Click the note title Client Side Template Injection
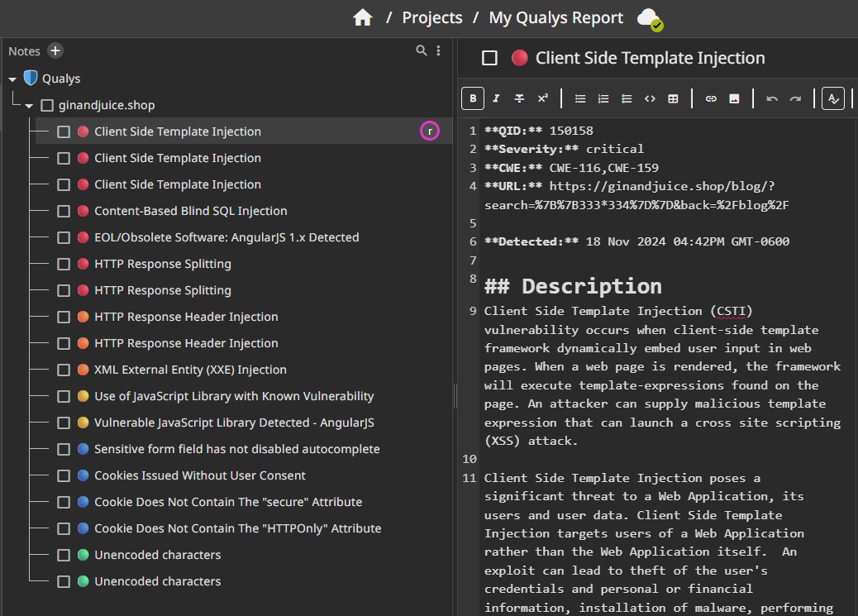Viewport: 858px width, 616px height. click(x=650, y=58)
